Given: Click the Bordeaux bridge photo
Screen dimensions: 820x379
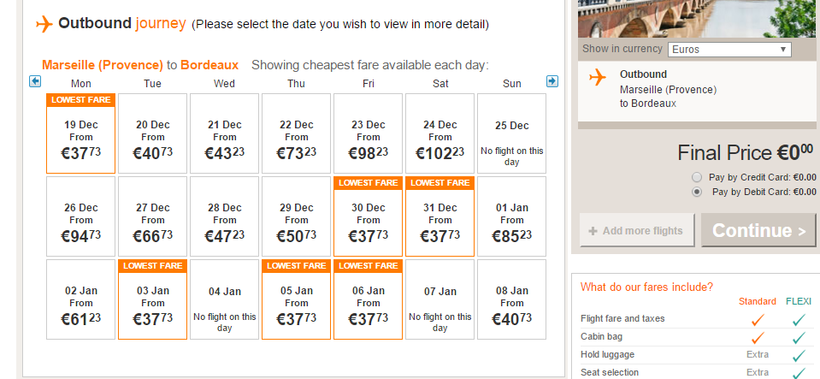Looking at the screenshot, I should click(x=699, y=19).
